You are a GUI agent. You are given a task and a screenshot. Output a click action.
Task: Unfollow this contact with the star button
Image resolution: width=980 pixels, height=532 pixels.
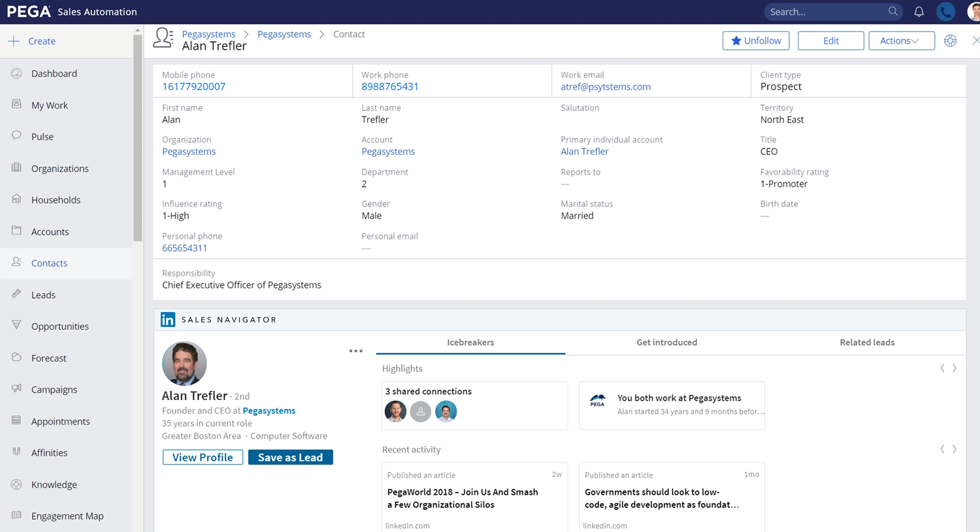[x=755, y=41]
